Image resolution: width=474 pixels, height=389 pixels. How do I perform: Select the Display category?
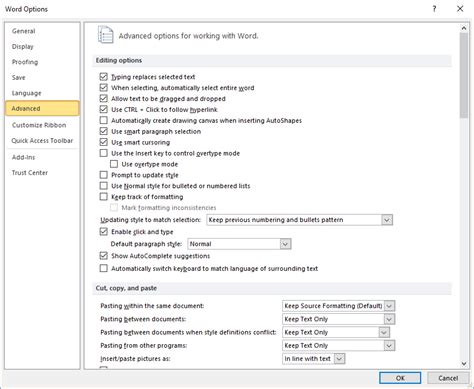(42, 47)
